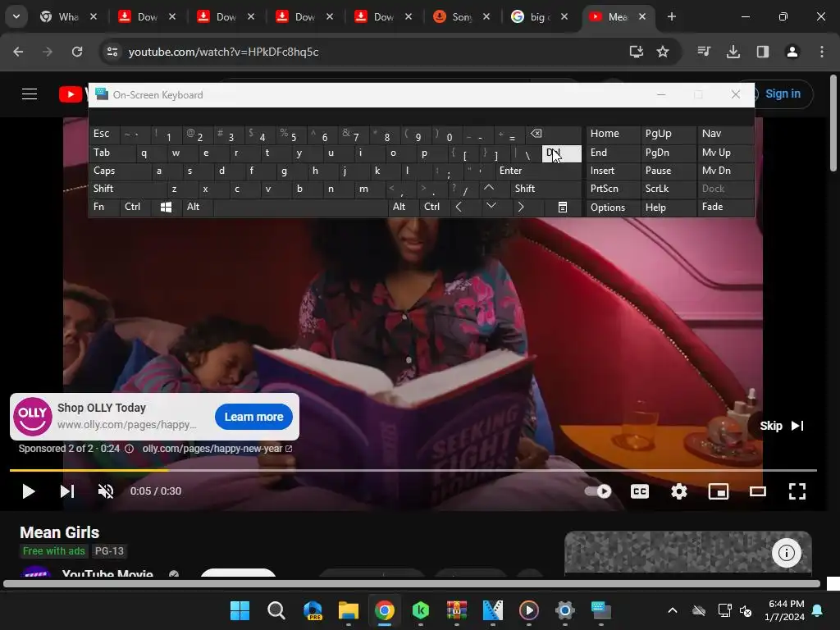Open Chrome profile icon
The height and width of the screenshot is (630, 840).
(x=792, y=52)
